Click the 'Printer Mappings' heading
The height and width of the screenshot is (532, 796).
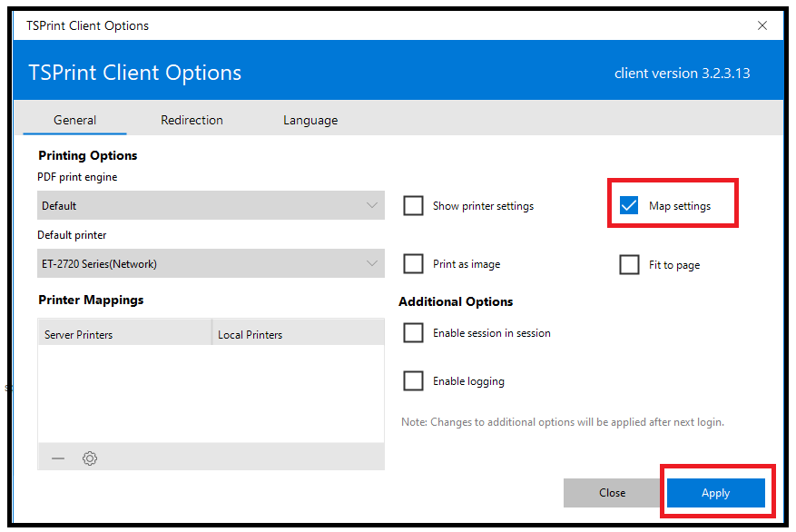(91, 300)
